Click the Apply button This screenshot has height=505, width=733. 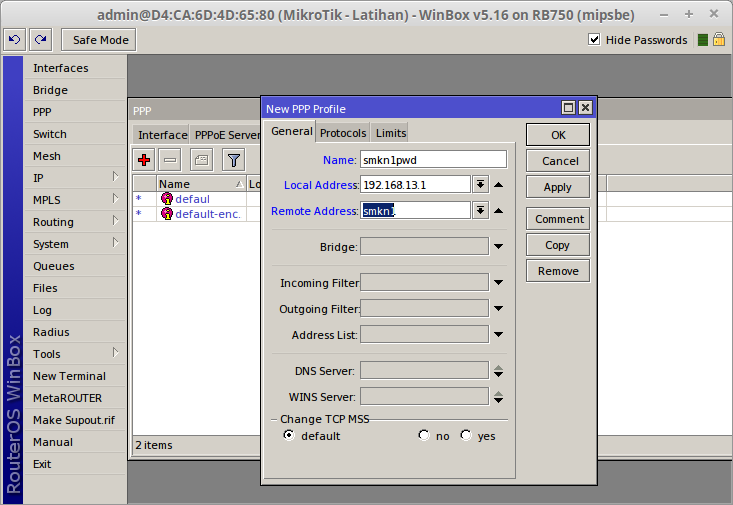(558, 187)
